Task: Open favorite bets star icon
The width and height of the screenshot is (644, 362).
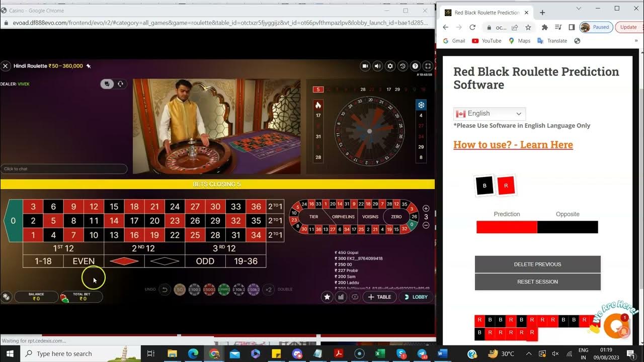Action: pos(328,297)
